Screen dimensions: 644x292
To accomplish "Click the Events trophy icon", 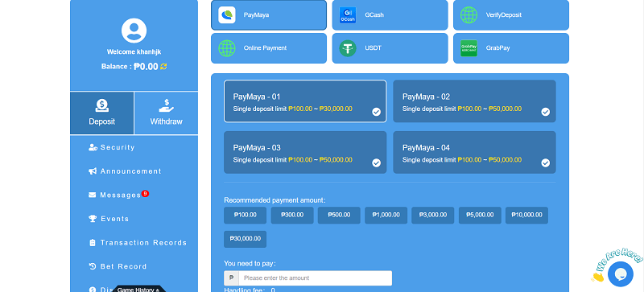I will tap(93, 219).
